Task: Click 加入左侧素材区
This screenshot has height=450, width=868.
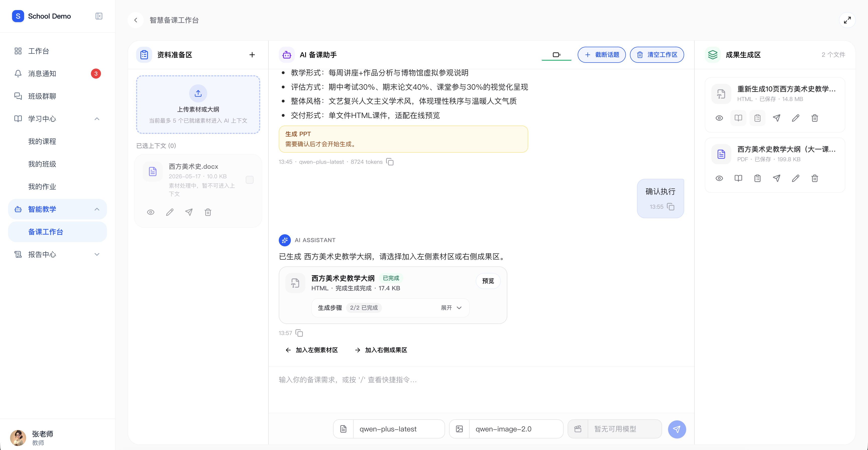Action: pos(311,350)
